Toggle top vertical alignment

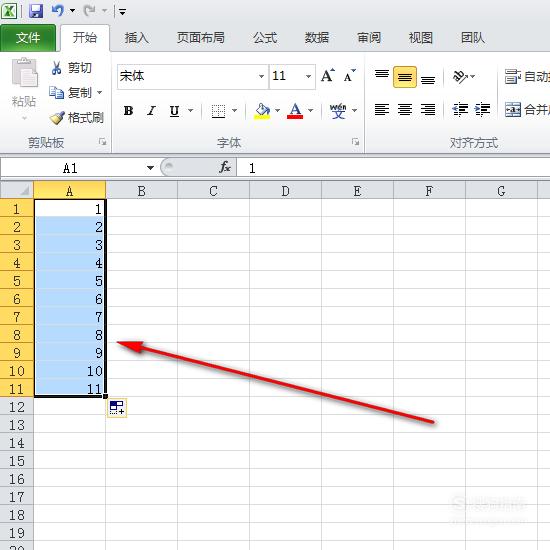tap(382, 76)
